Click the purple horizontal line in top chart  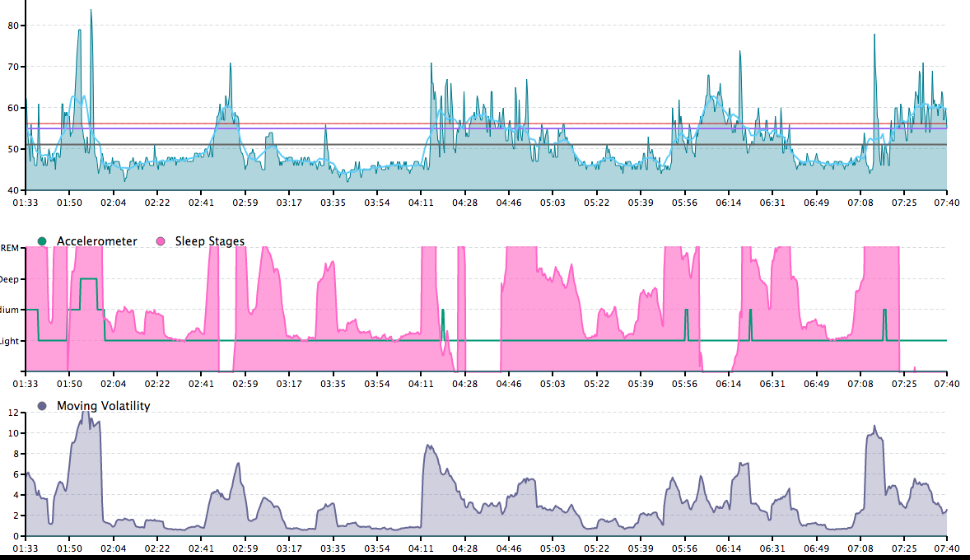click(329, 128)
